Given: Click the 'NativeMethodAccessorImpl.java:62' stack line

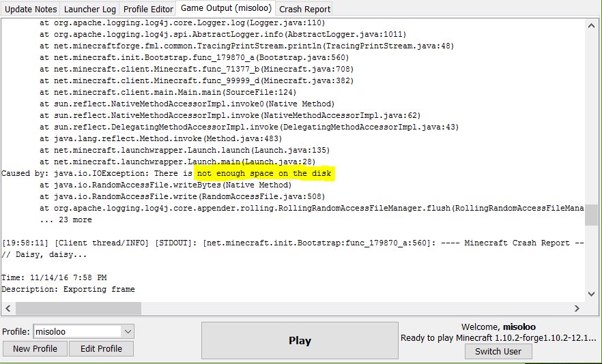Looking at the screenshot, I should coord(230,115).
